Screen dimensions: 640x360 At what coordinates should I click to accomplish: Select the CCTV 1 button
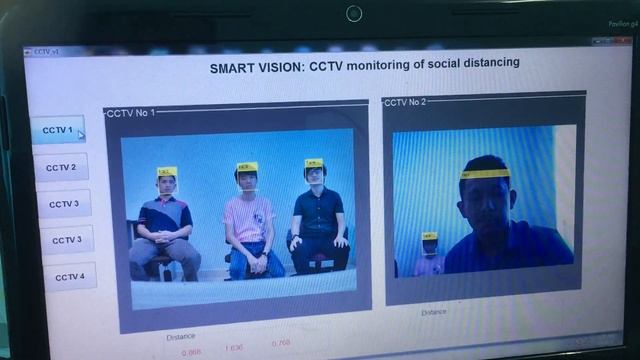coord(58,130)
